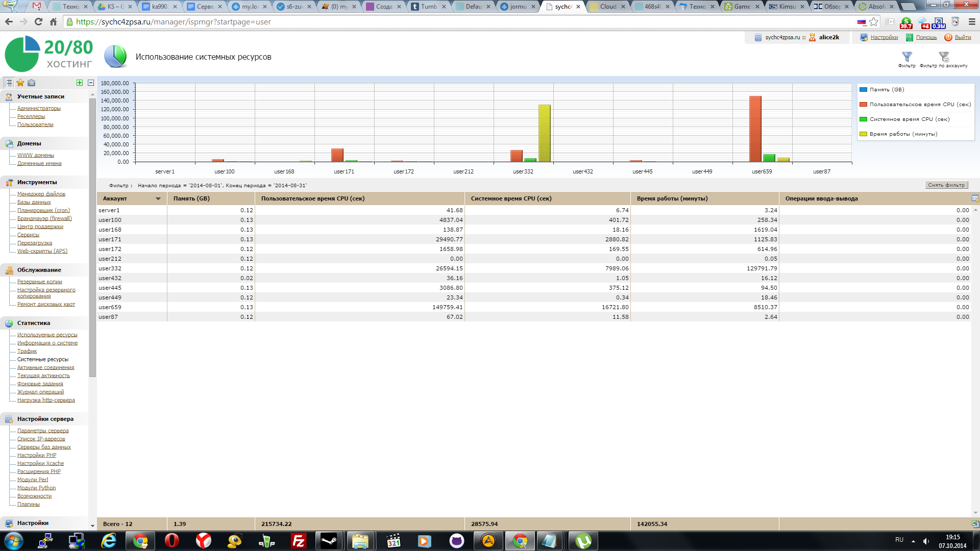This screenshot has height=551, width=980.
Task: Click red Пользовательское время CPU legend swatch
Action: coord(863,105)
